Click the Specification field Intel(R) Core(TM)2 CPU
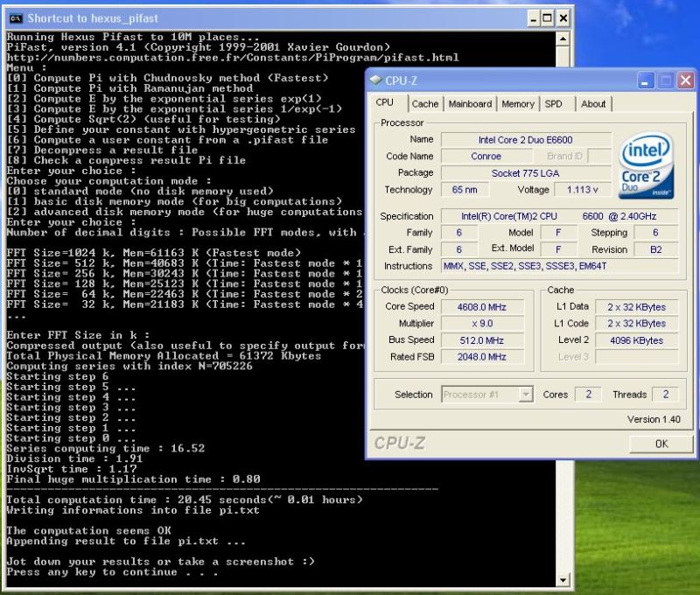 coord(559,216)
